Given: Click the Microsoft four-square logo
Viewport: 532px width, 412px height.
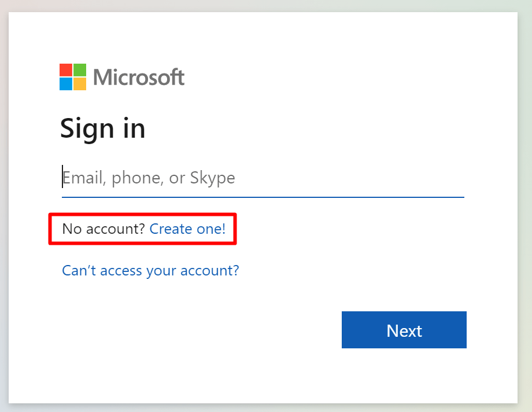Looking at the screenshot, I should coord(73,77).
